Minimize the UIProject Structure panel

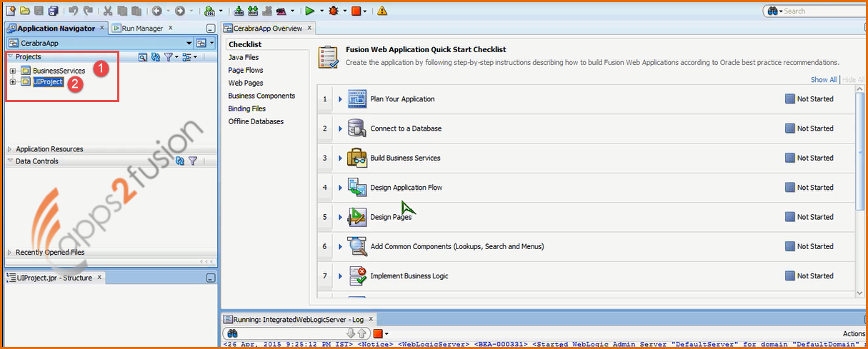210,278
